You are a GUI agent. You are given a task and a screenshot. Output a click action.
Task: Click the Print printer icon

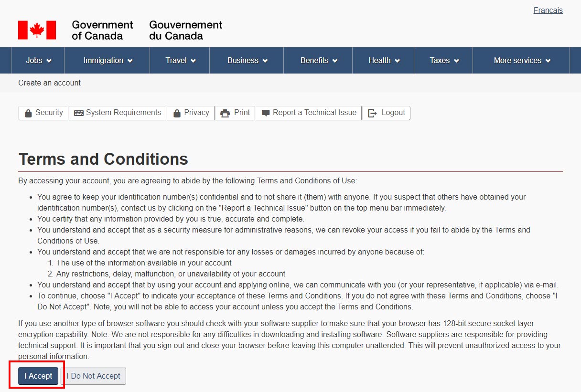225,113
